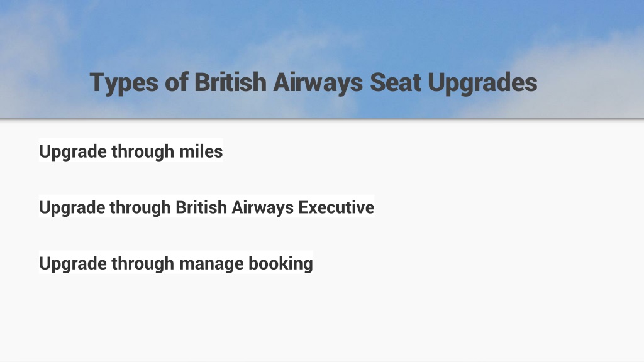Click 'British' in the second bullet line

tap(201, 207)
